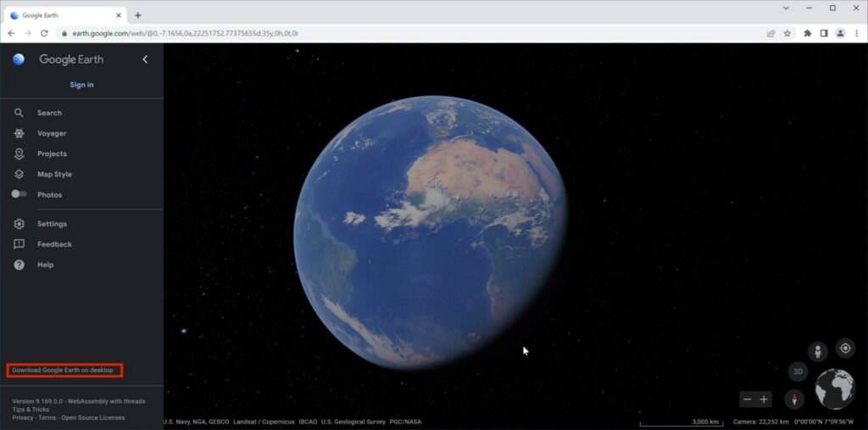Activate the Pegman street view icon
This screenshot has width=868, height=430.
tap(817, 351)
